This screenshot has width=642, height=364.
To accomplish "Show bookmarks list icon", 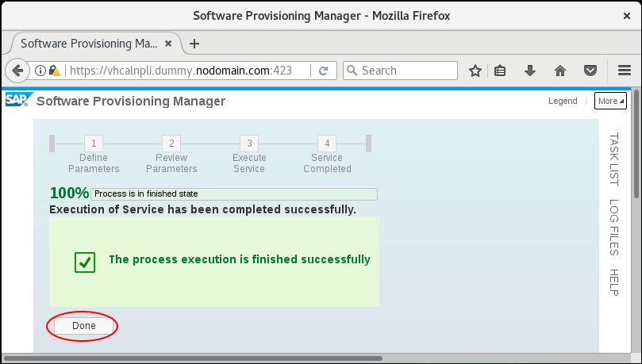I will point(500,71).
